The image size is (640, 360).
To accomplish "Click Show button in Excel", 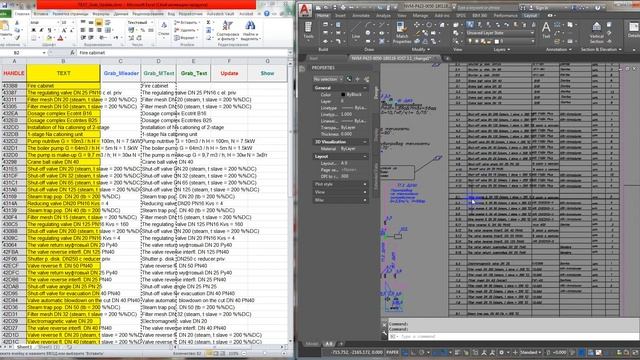I will coord(267,73).
